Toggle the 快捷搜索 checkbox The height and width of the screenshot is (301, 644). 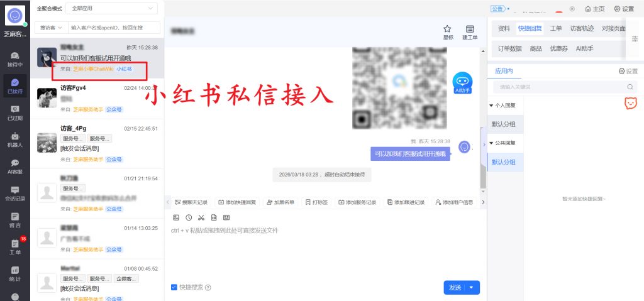(x=174, y=287)
